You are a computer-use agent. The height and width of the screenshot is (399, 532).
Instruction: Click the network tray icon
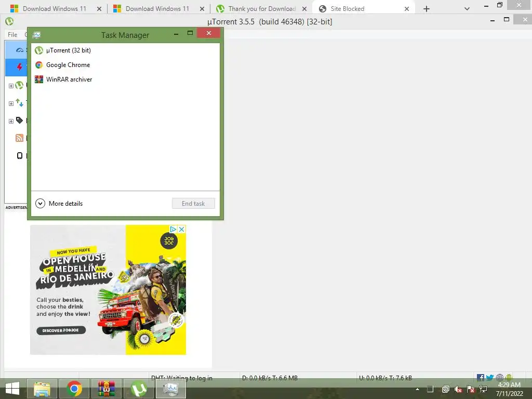point(483,390)
